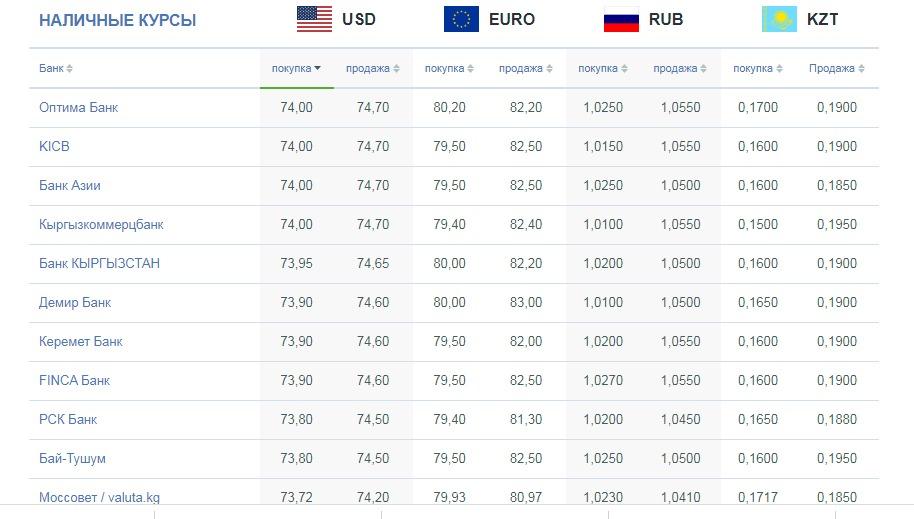914x519 pixels.
Task: Open the Бай-Тушум bank link
Action: click(x=72, y=458)
